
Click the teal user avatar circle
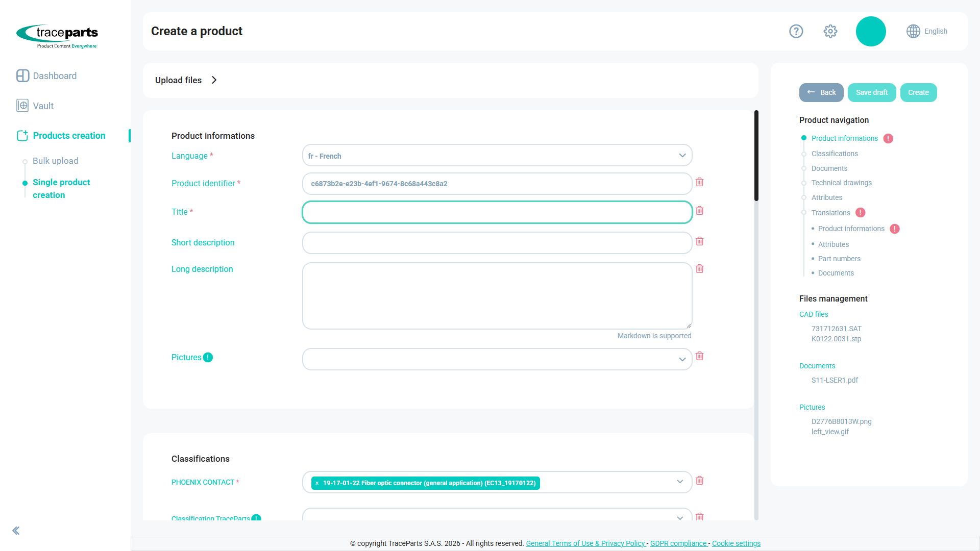(871, 31)
